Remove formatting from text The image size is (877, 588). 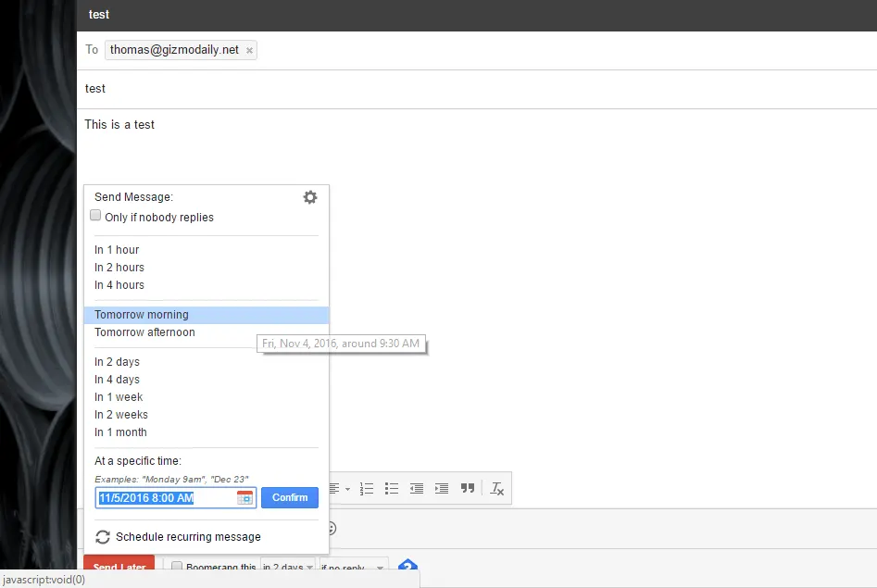(496, 488)
